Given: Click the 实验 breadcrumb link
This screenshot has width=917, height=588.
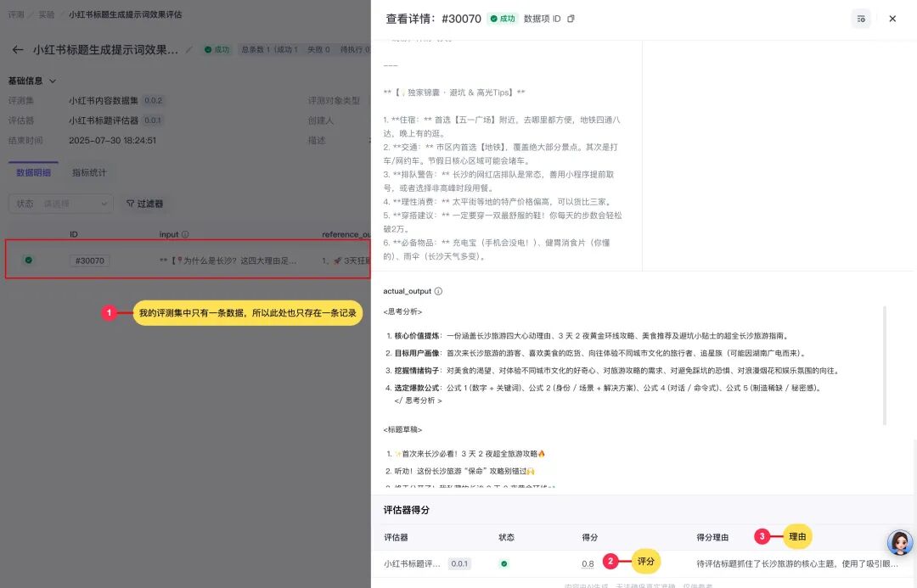Looking at the screenshot, I should click(x=46, y=14).
